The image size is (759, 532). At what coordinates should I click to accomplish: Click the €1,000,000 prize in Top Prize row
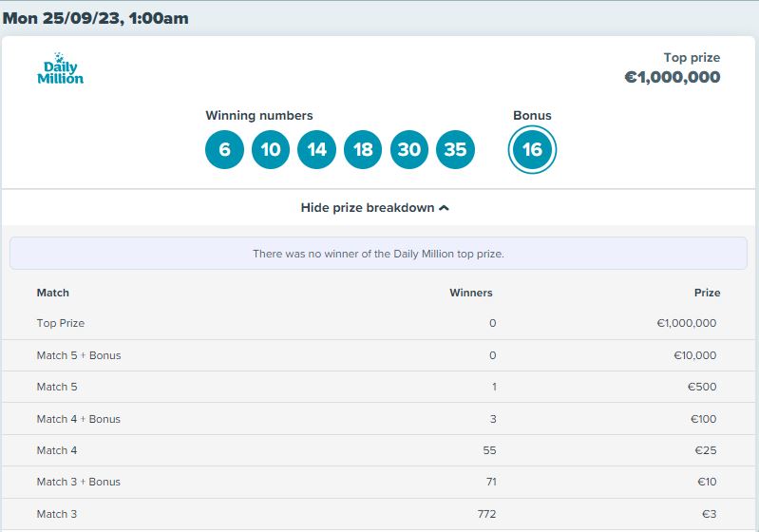(x=687, y=323)
